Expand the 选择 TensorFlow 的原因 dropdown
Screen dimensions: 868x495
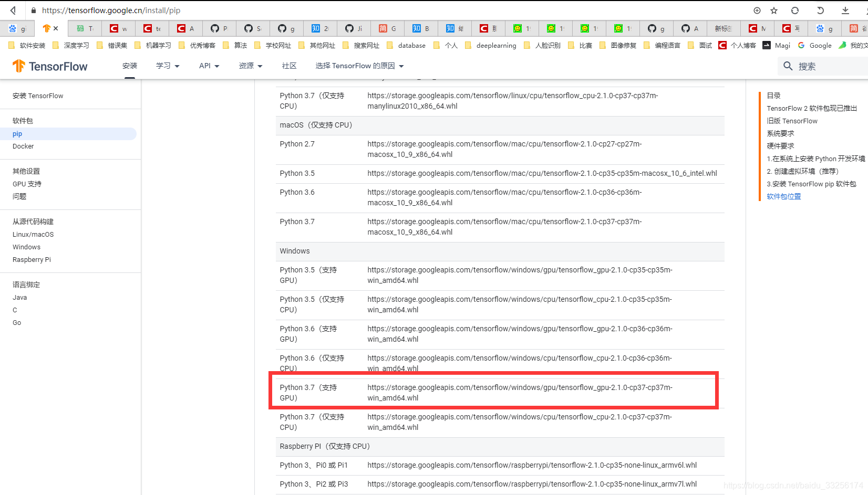pyautogui.click(x=360, y=66)
